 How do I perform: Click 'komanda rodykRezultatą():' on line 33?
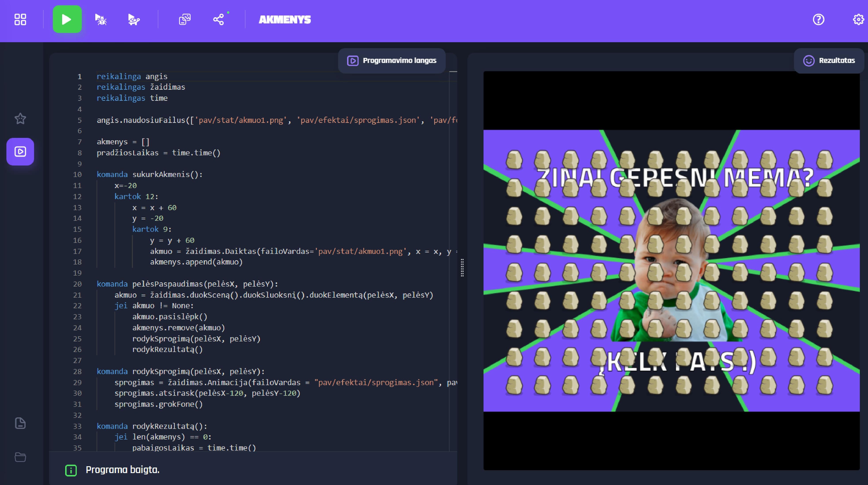pos(152,426)
